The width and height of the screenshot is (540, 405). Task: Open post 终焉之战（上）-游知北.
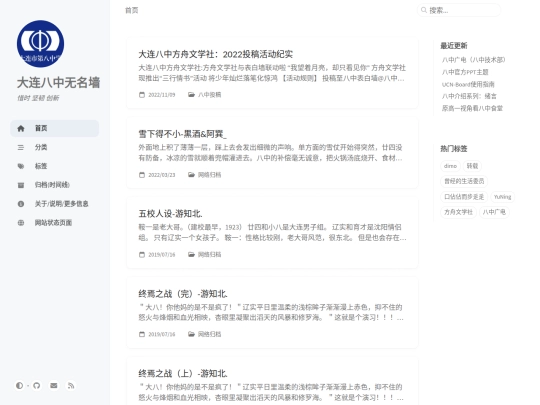pos(183,373)
